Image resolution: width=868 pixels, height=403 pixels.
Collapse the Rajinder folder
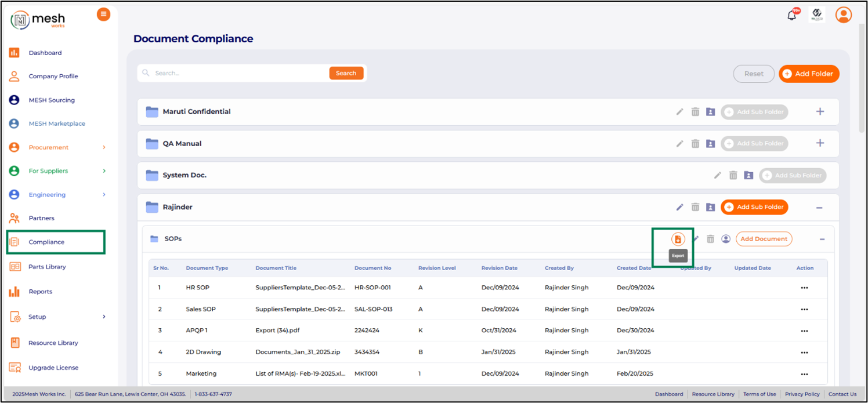pos(819,208)
